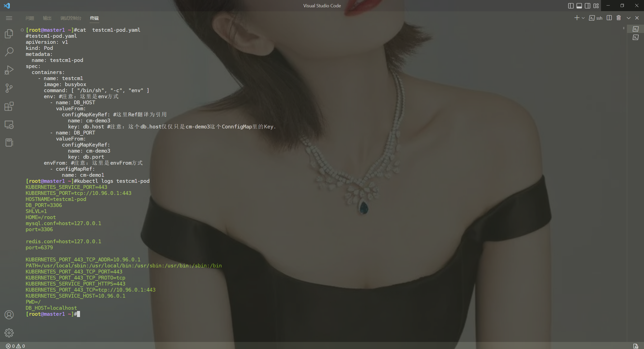The width and height of the screenshot is (644, 349).
Task: Toggle the bottom panel layout button
Action: [579, 6]
